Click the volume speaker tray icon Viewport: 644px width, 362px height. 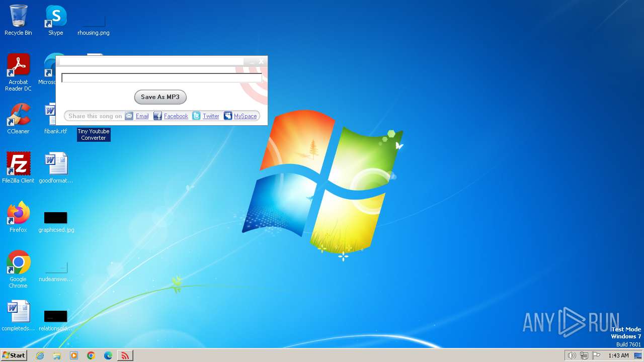(572, 355)
